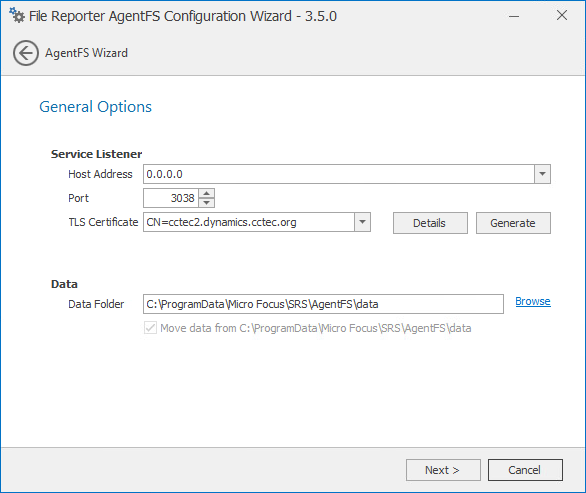This screenshot has width=586, height=493.
Task: Expand the Host Address dropdown arrow
Action: [x=542, y=174]
